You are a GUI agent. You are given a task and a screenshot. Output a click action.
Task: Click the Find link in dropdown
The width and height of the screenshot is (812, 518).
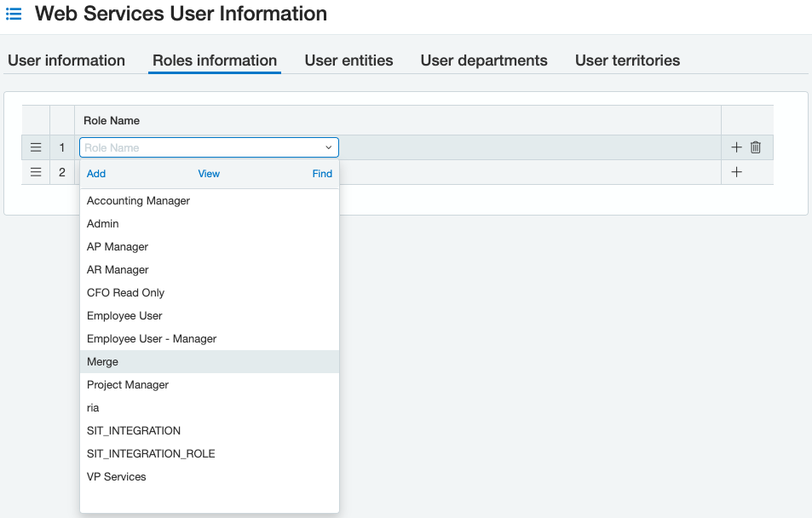322,174
